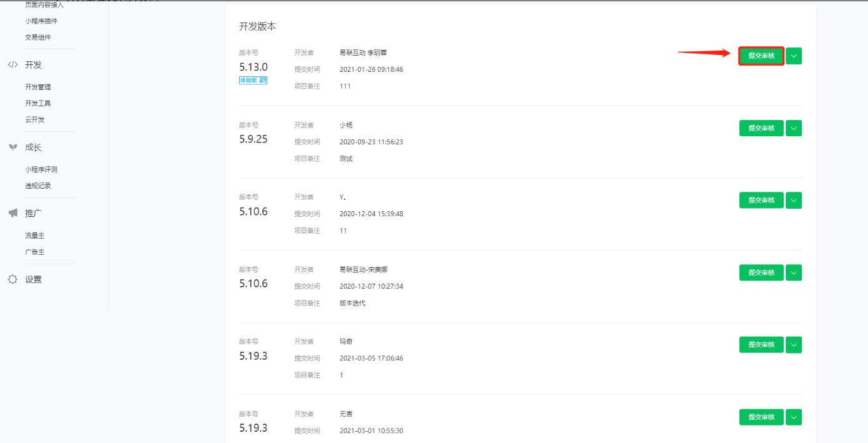The image size is (868, 443).
Task: Open dropdown arrow for Y。's version 5.10.6
Action: (793, 200)
